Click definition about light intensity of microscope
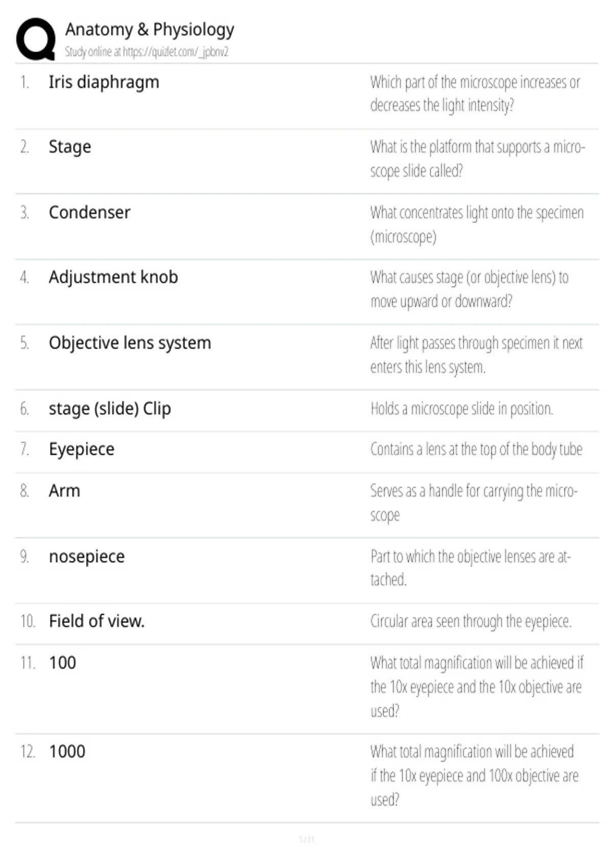The height and width of the screenshot is (868, 613). (475, 94)
